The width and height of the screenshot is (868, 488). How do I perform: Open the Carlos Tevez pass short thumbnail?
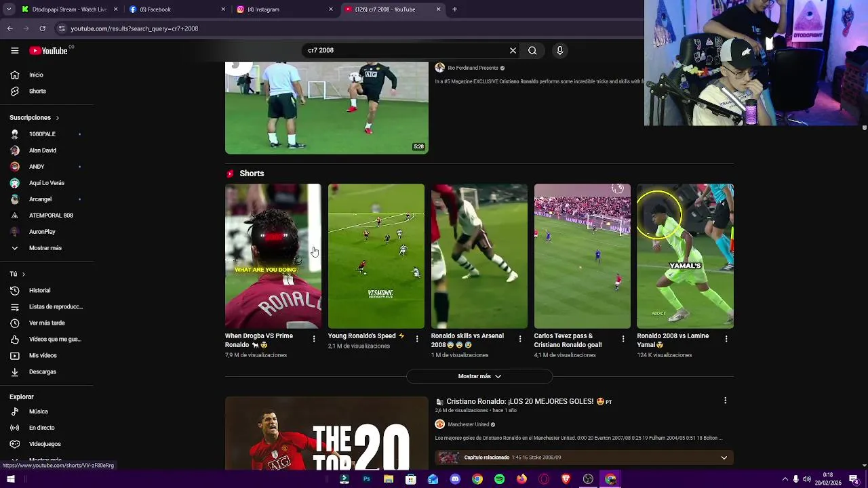point(583,256)
